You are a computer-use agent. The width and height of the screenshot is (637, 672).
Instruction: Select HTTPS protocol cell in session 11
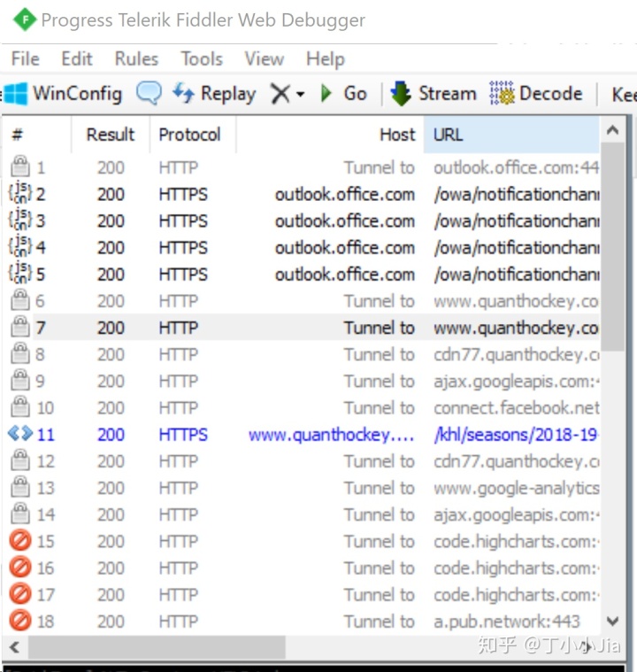pyautogui.click(x=183, y=435)
